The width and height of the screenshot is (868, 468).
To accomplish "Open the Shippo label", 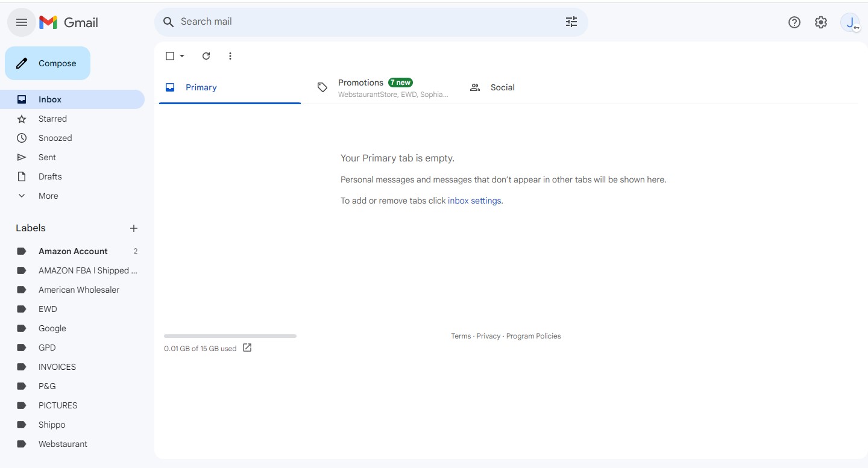I will [72, 425].
